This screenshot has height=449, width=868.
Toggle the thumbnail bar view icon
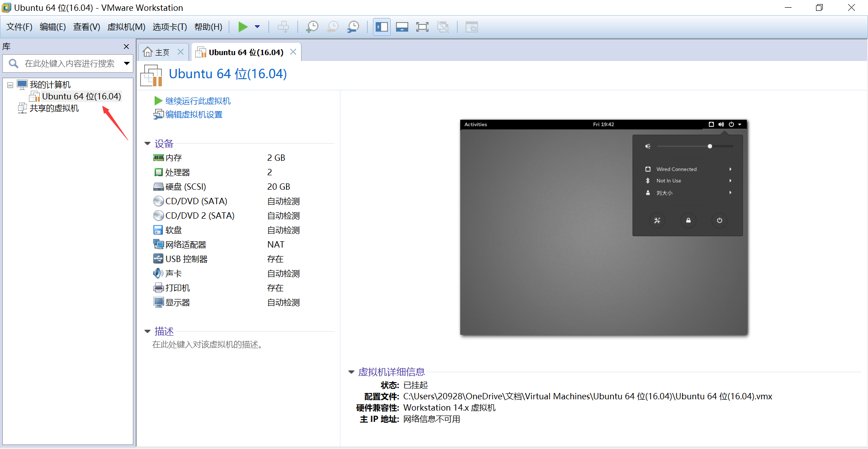tap(402, 27)
